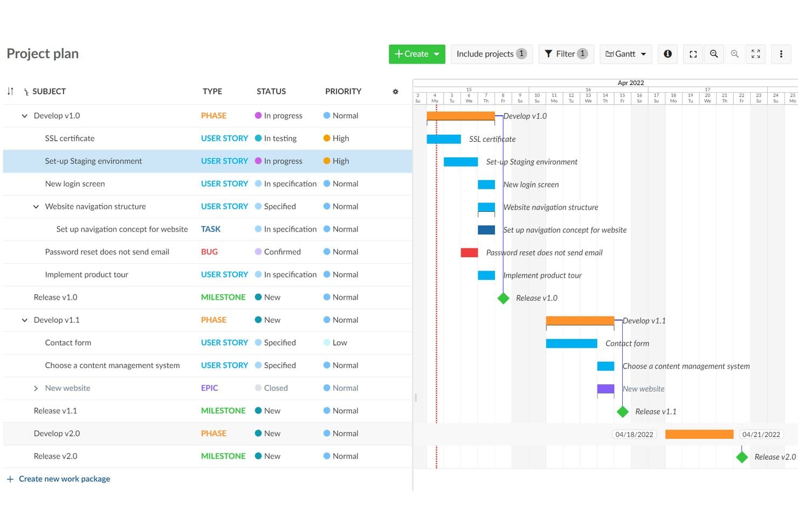This screenshot has height=532, width=798.
Task: Expand the New website epic
Action: click(x=36, y=388)
